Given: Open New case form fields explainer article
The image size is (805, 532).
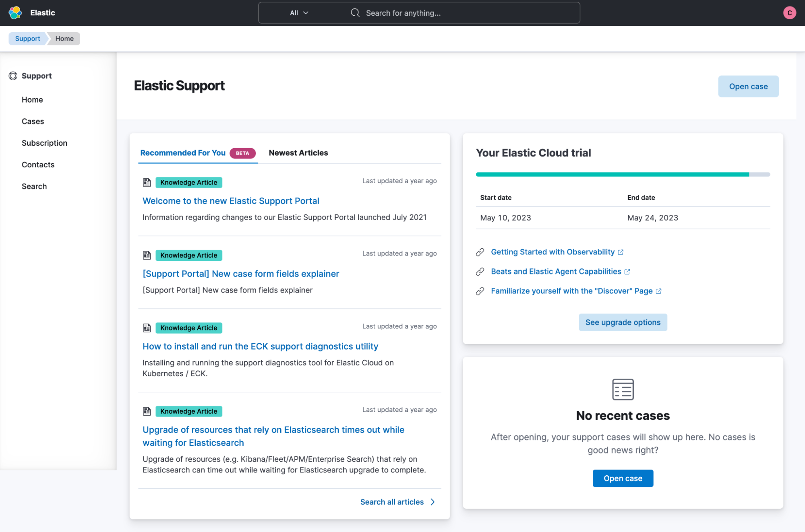Looking at the screenshot, I should click(241, 274).
